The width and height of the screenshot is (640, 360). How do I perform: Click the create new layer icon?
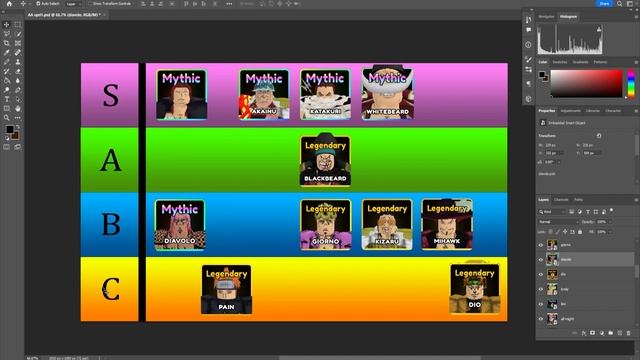pos(620,333)
